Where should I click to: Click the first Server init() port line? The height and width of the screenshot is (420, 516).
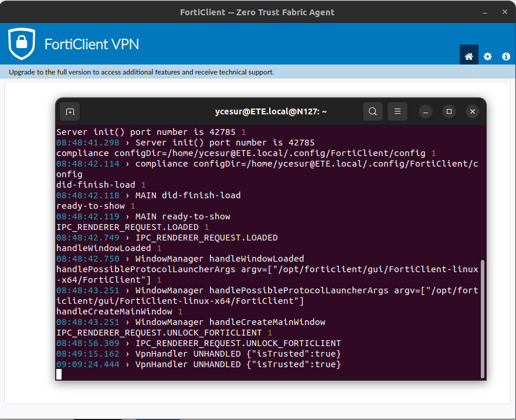(x=151, y=132)
